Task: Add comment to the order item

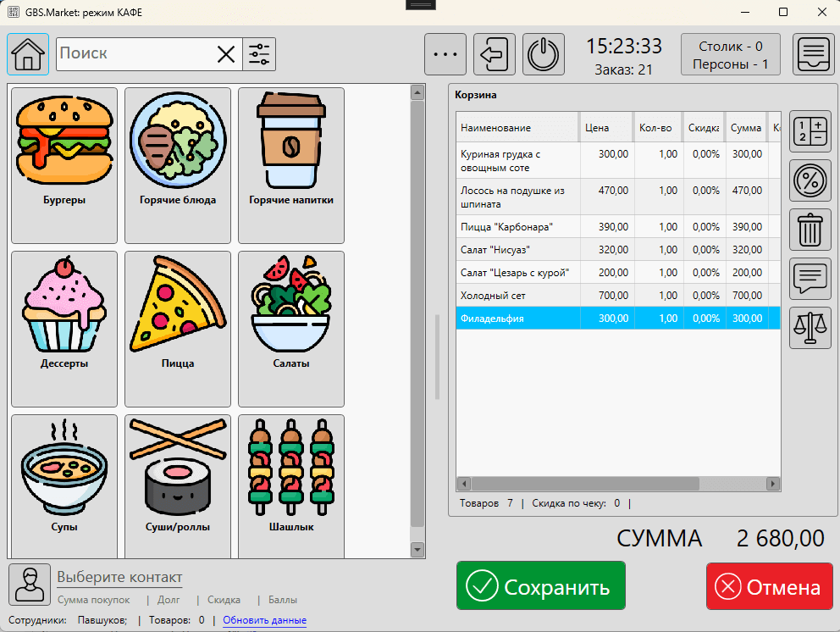Action: coord(810,279)
